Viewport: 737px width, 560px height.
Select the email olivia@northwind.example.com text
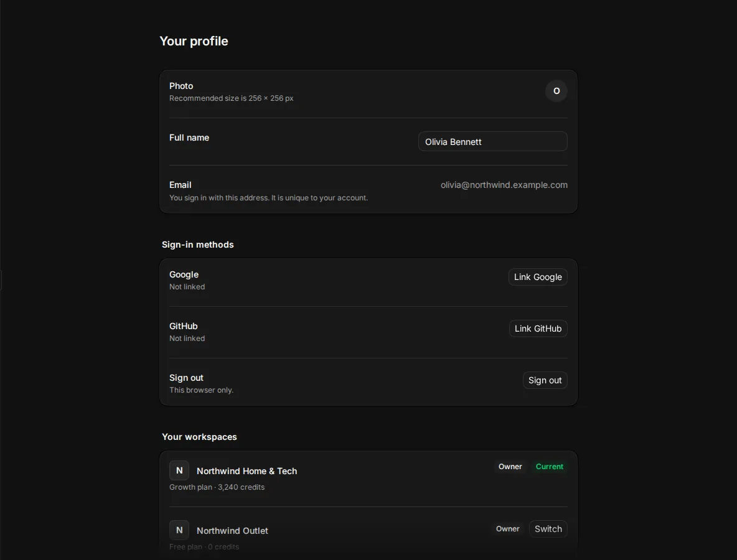(x=504, y=185)
